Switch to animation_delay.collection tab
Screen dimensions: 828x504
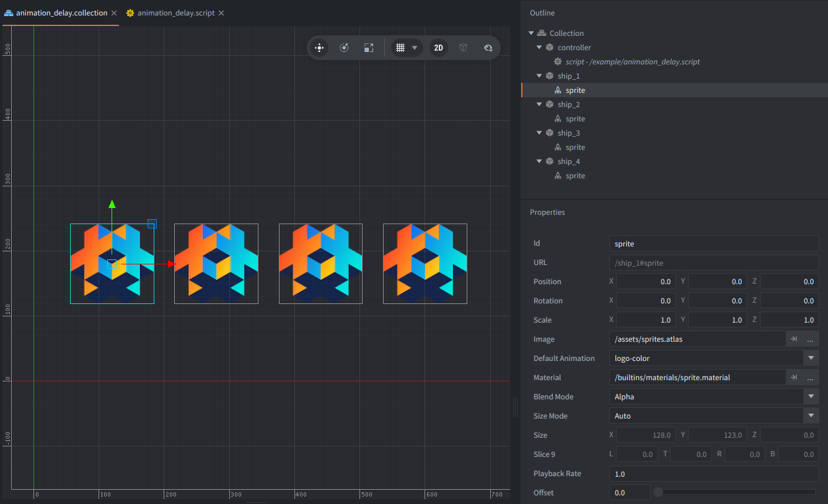[x=61, y=13]
